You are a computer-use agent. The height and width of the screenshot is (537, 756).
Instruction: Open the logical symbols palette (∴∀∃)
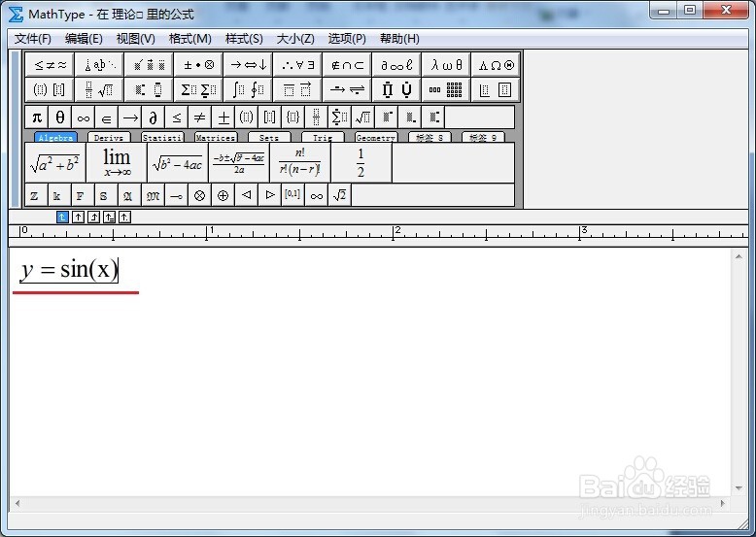point(297,64)
